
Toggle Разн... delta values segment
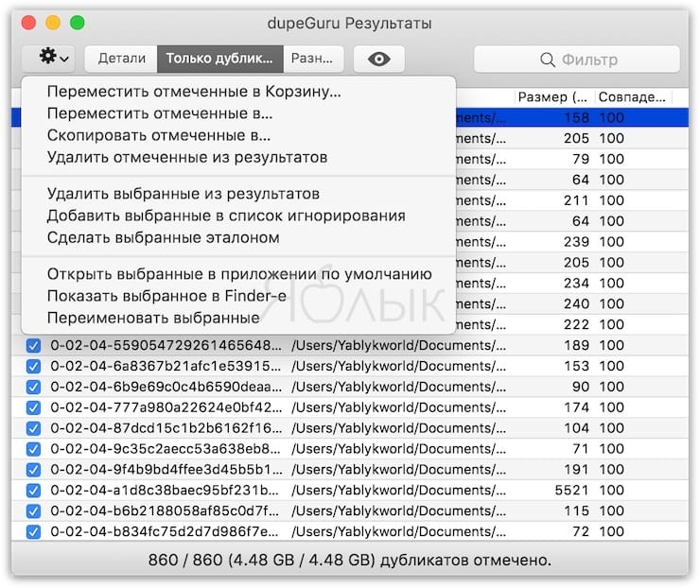(x=313, y=59)
